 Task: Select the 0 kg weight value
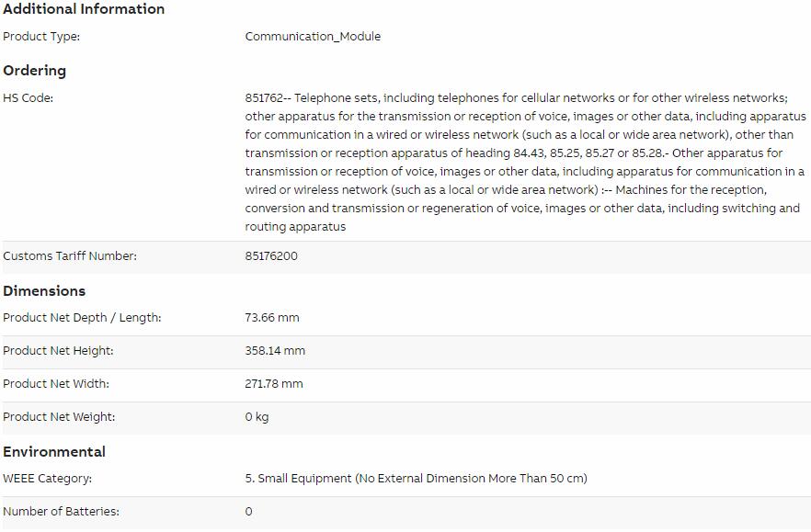click(257, 417)
